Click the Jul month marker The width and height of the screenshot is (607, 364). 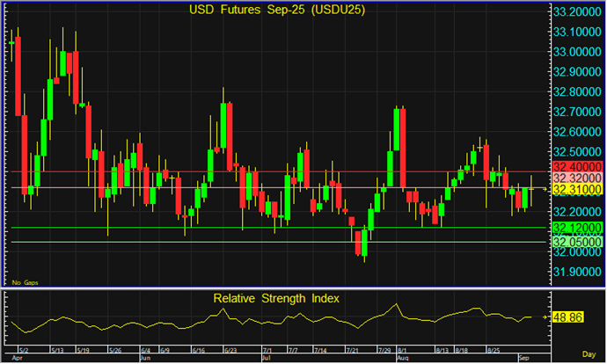(x=267, y=359)
